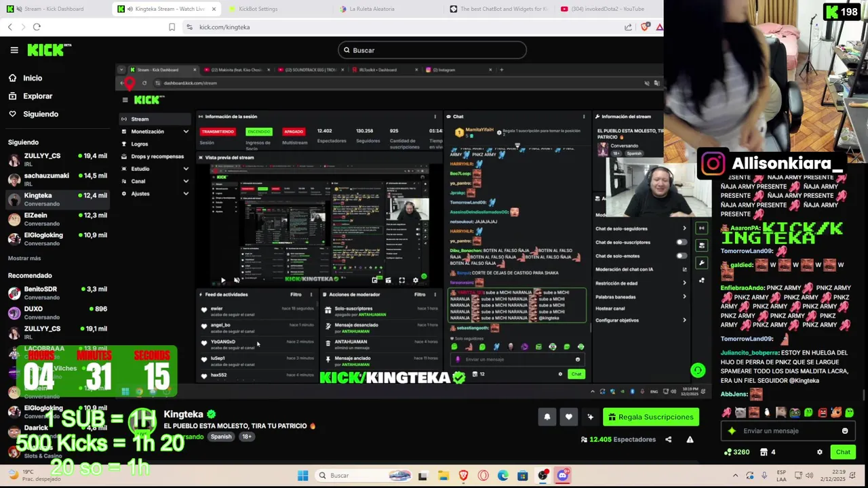The width and height of the screenshot is (868, 488).
Task: Open the channel shop icon showing 4
Action: (768, 452)
